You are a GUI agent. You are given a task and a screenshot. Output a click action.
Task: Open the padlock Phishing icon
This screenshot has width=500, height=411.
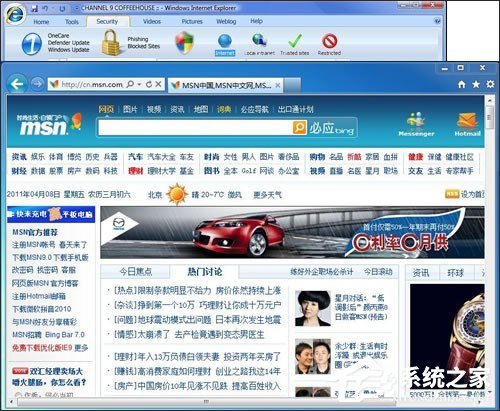111,42
